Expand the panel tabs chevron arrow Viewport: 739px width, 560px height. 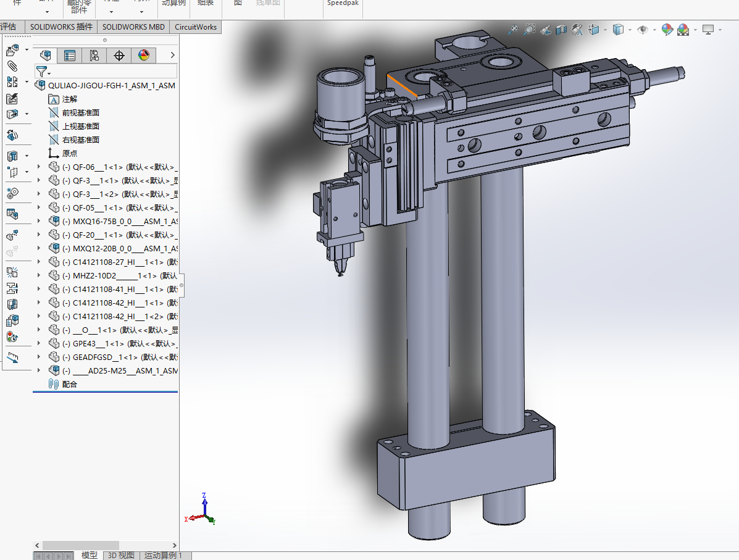[172, 56]
